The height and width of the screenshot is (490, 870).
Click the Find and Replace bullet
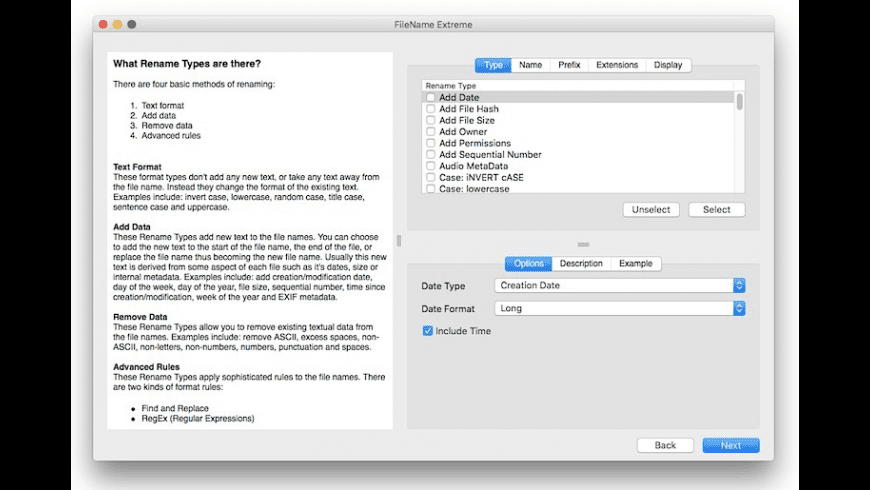point(175,408)
